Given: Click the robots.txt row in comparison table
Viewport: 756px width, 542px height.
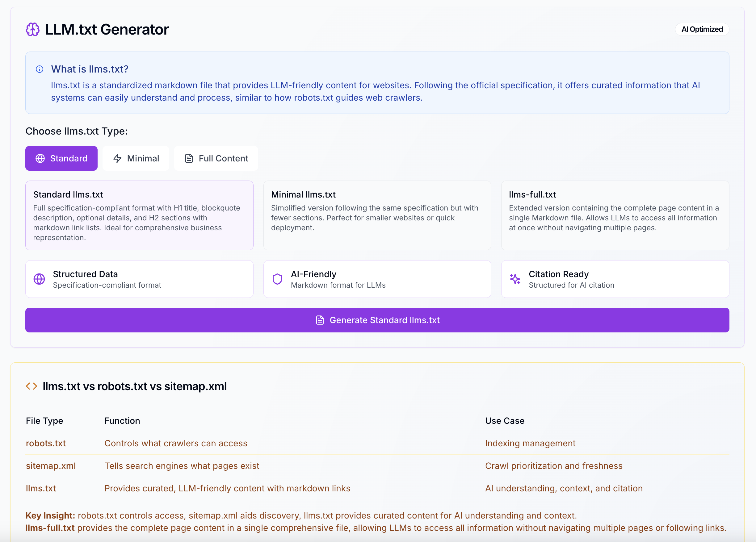Looking at the screenshot, I should [x=377, y=444].
